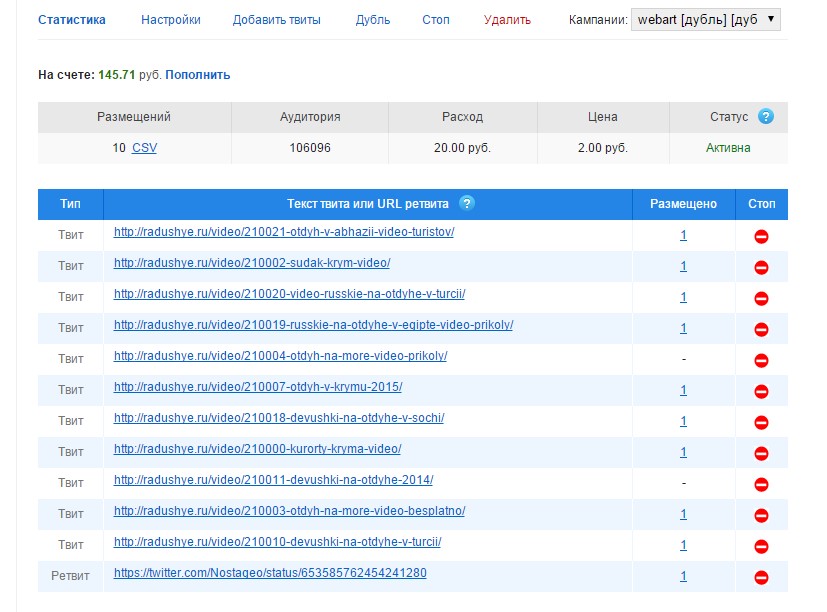Click placed count 1 for sochi row
This screenshot has height=612, width=827.
[684, 422]
